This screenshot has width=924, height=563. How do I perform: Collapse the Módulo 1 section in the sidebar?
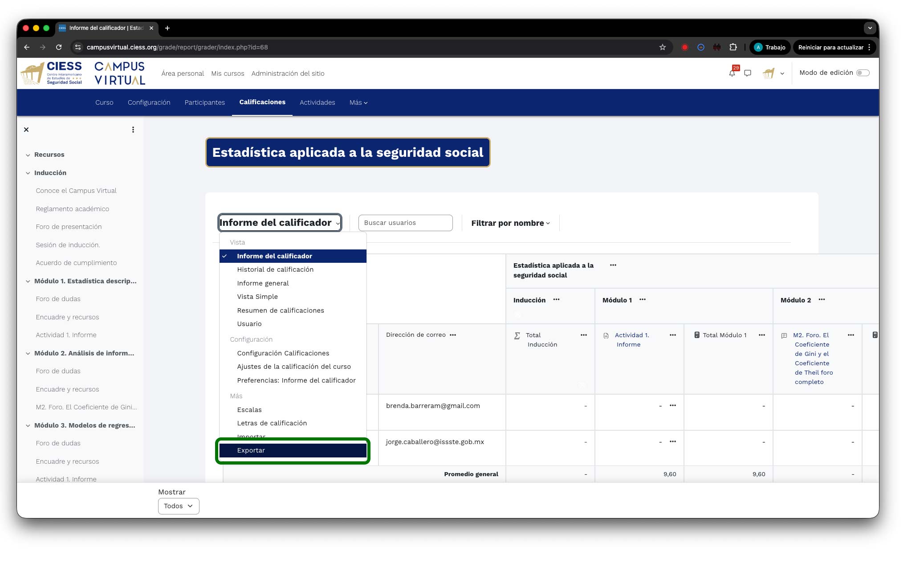click(x=28, y=281)
